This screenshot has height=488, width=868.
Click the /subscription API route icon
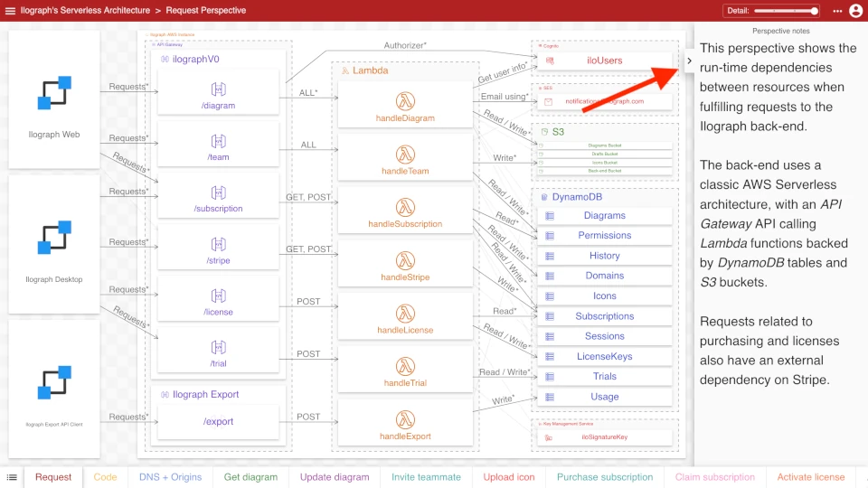click(x=218, y=192)
